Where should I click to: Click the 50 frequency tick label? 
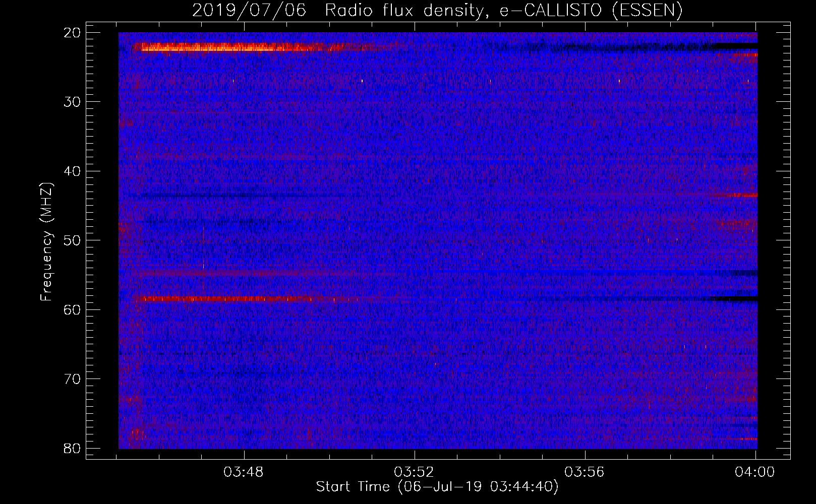[x=73, y=240]
